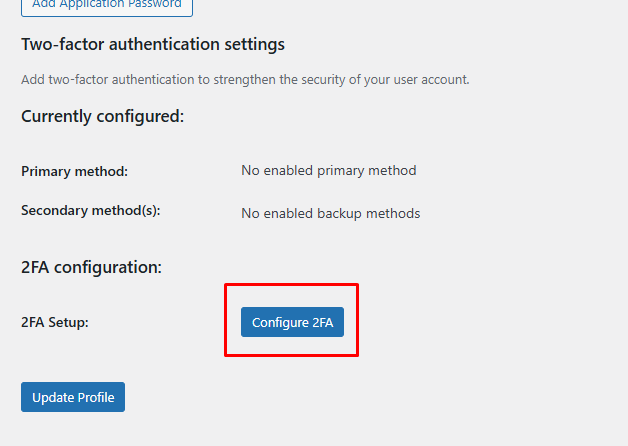Click the Secondary method(s) label
The width and height of the screenshot is (628, 446).
click(x=90, y=211)
